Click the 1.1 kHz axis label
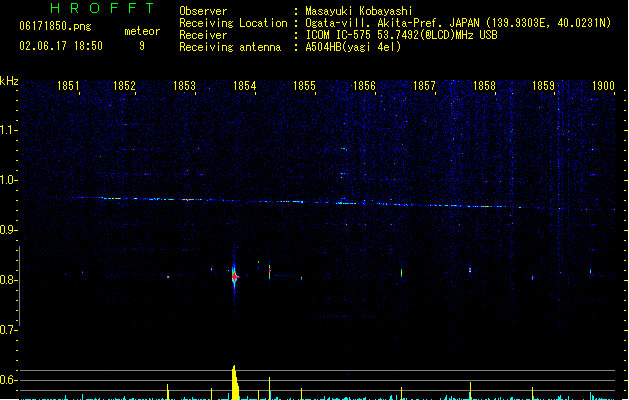The image size is (629, 400). [8, 130]
